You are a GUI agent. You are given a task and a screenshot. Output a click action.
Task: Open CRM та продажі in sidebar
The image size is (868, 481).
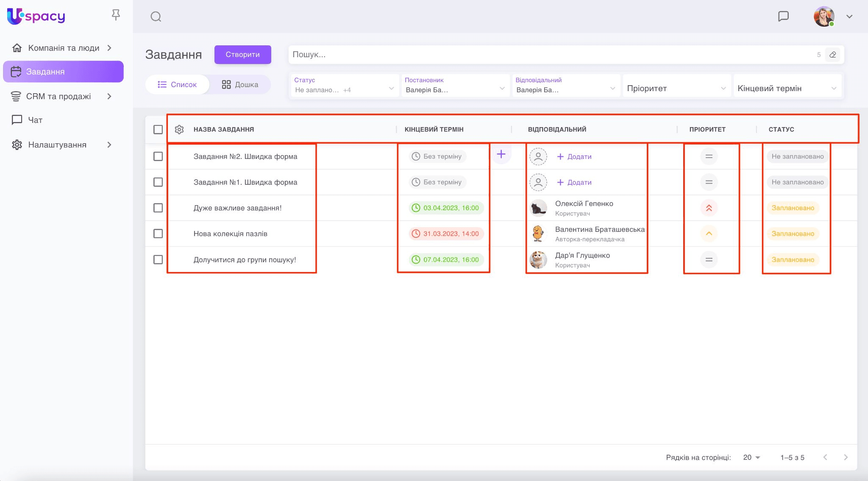tap(58, 96)
